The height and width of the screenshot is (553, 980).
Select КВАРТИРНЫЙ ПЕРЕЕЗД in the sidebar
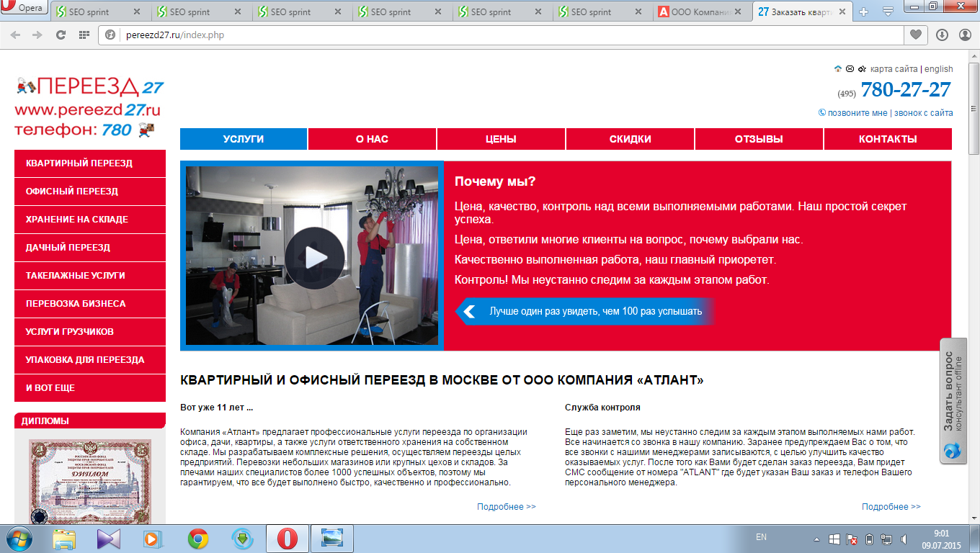point(90,163)
